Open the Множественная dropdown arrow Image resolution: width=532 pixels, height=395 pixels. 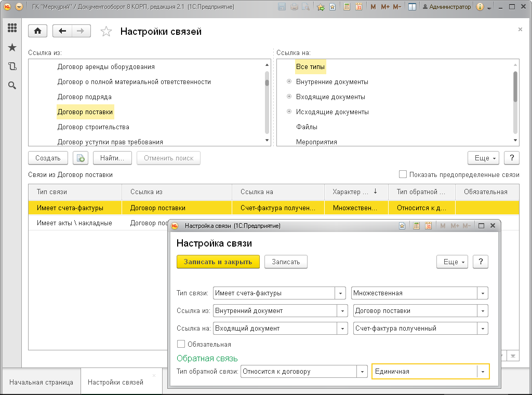coord(483,293)
